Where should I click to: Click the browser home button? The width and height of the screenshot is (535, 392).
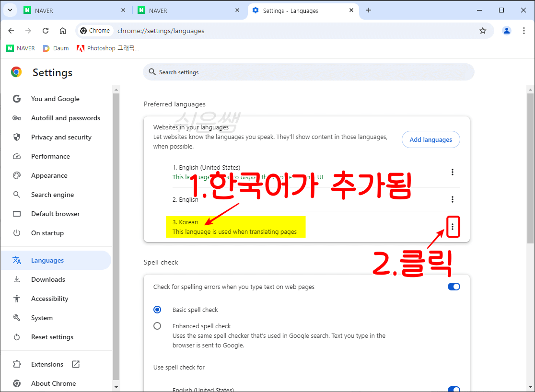pos(63,30)
